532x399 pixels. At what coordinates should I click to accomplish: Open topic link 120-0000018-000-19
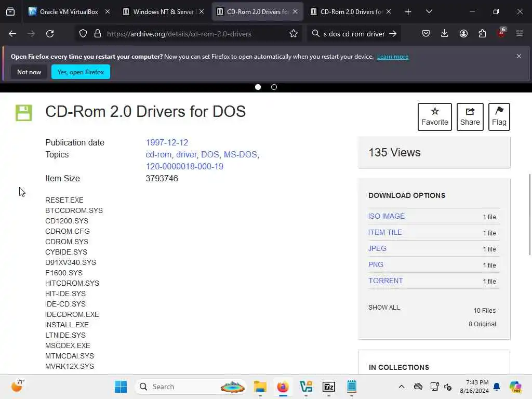point(184,166)
